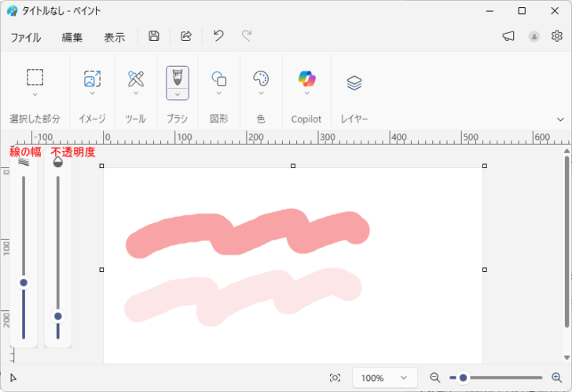Open the 100% zoom level dropdown
Viewport: 572px width, 392px height.
tap(384, 378)
